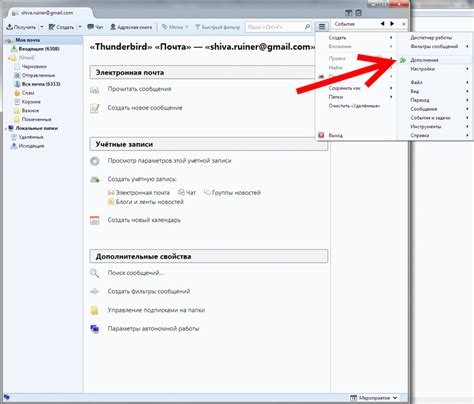
Task: Toggle the Быстрый фильтр quick filter button
Action: point(217,27)
